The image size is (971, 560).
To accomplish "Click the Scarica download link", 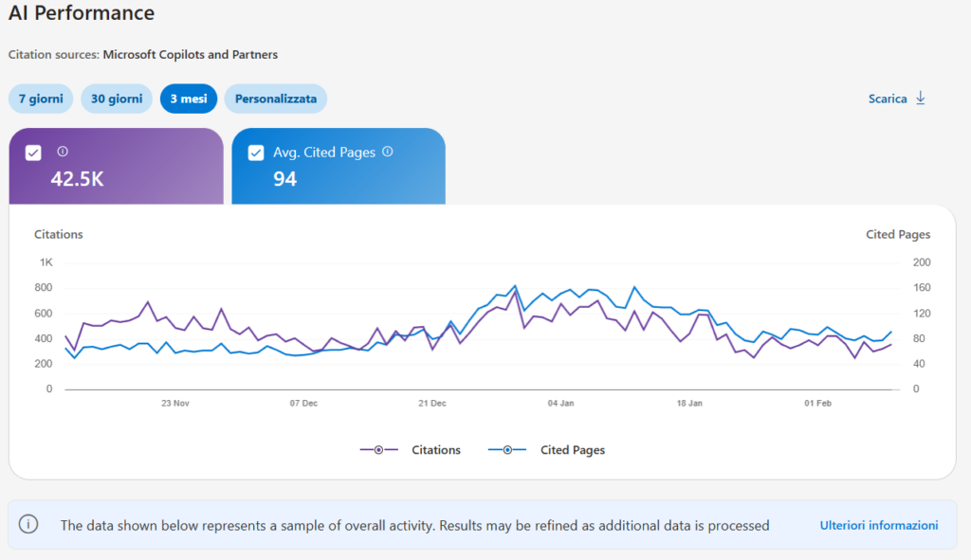I will point(888,99).
